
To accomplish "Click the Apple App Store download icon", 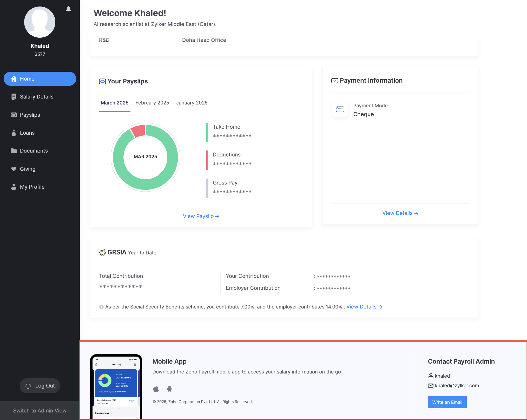I will click(156, 389).
